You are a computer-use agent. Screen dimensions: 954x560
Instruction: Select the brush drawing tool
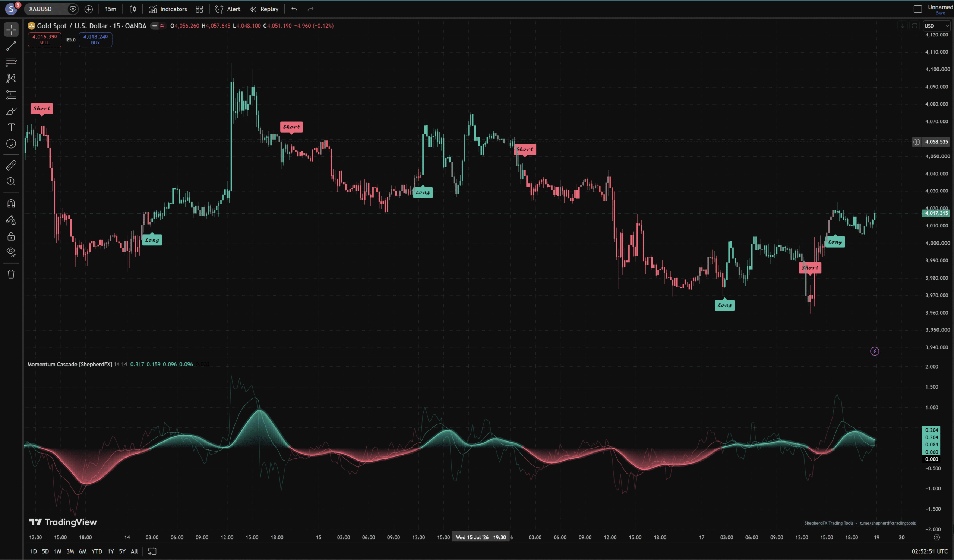(x=11, y=111)
